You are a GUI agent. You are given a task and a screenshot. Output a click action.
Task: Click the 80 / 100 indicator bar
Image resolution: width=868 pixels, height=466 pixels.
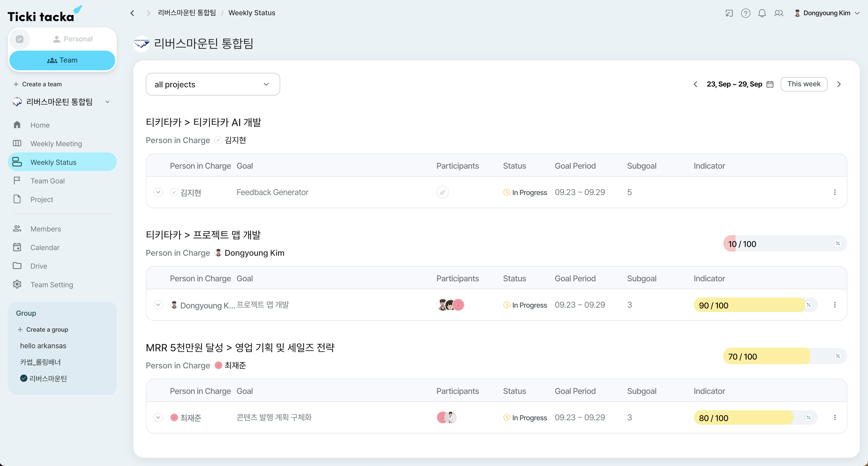[x=756, y=418]
